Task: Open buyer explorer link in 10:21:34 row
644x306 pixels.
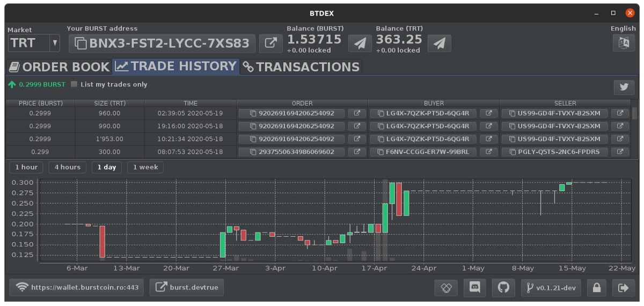Action: pos(488,139)
